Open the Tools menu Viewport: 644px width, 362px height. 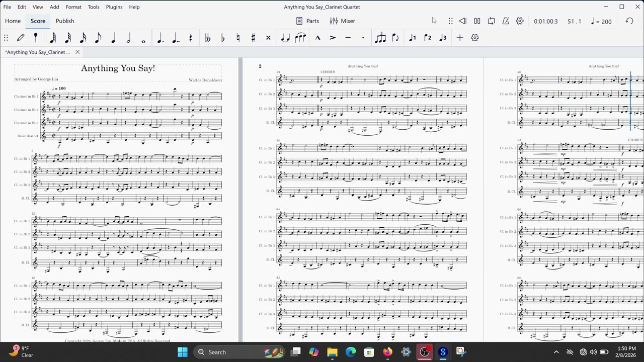click(94, 7)
